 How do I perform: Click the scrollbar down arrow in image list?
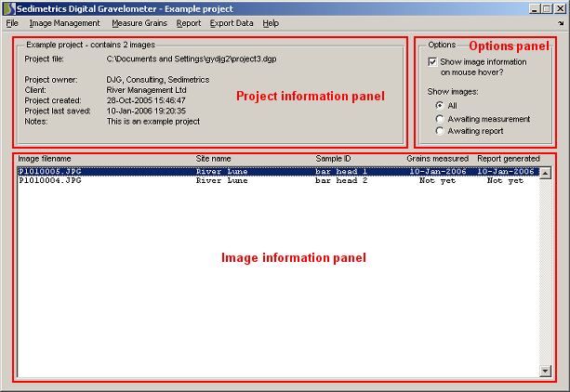point(545,371)
